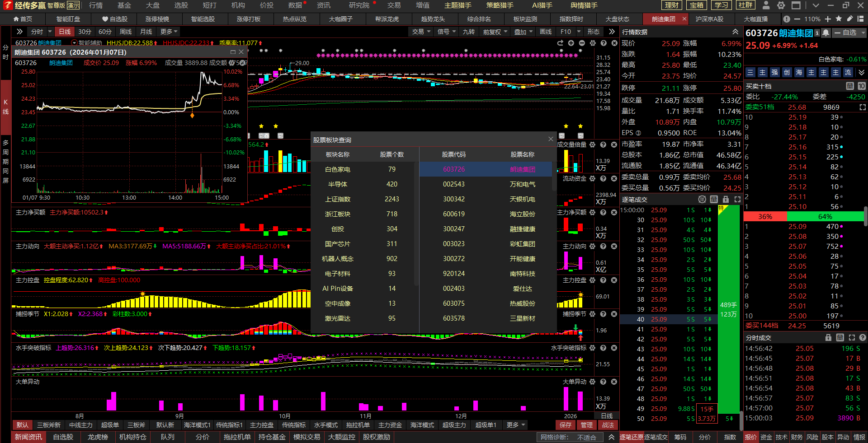Toggle the 10-level button in 买卖十档 header

point(861,86)
